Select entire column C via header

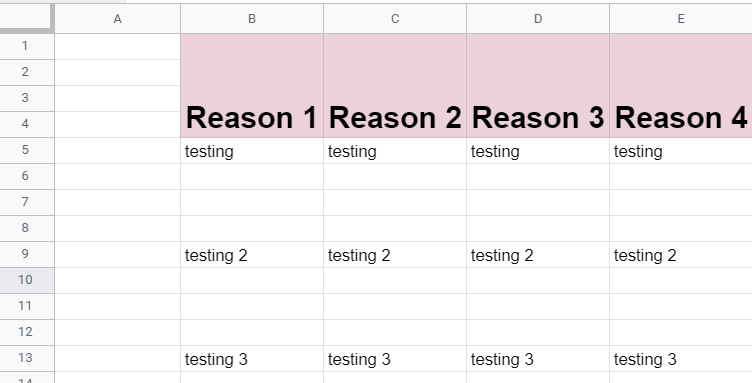(x=395, y=19)
